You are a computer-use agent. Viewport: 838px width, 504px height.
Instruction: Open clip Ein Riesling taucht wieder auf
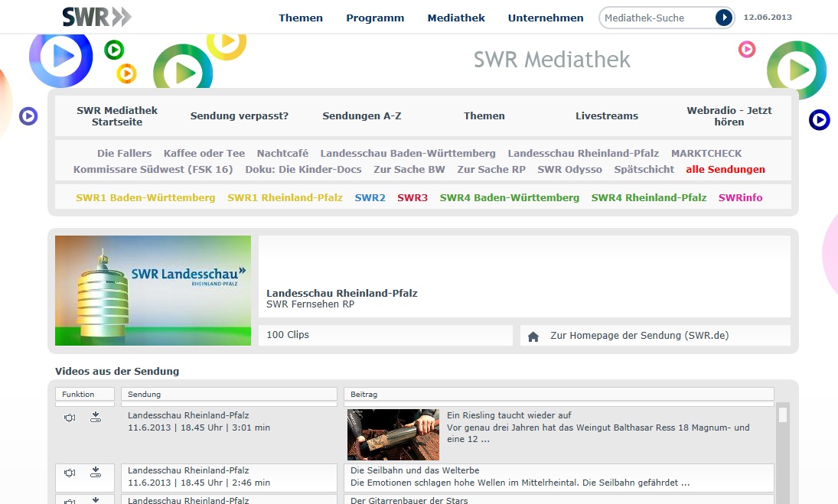click(x=510, y=415)
